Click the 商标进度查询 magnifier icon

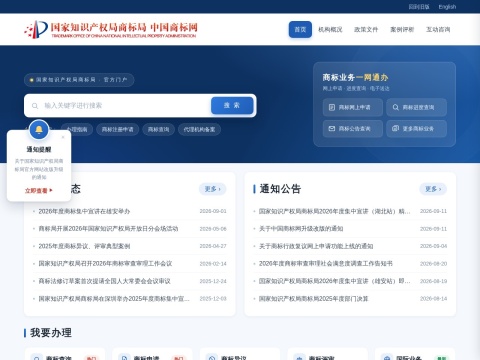[x=396, y=107]
